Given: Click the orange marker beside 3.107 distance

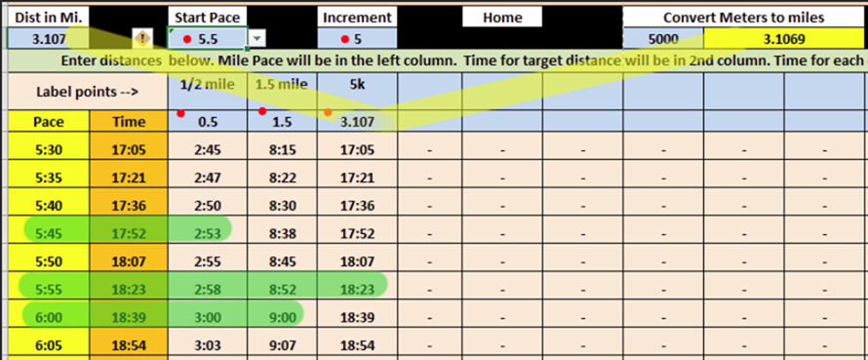Looking at the screenshot, I should pos(328,112).
